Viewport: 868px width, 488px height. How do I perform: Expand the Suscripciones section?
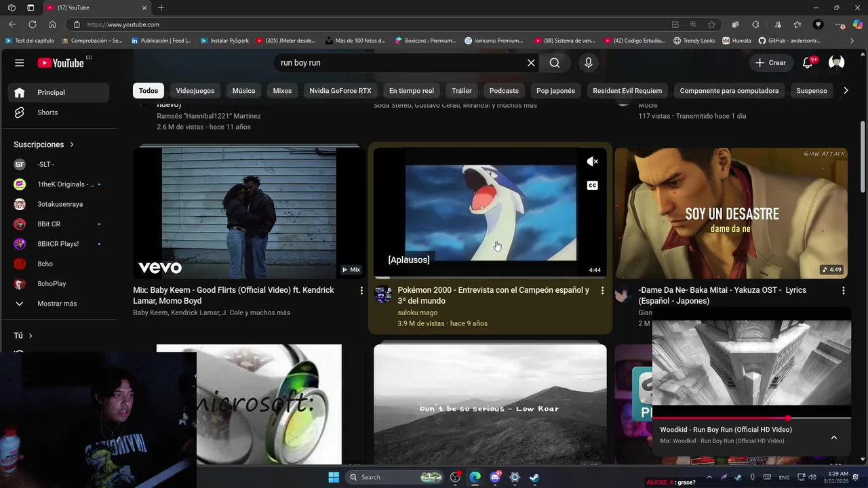pos(44,144)
